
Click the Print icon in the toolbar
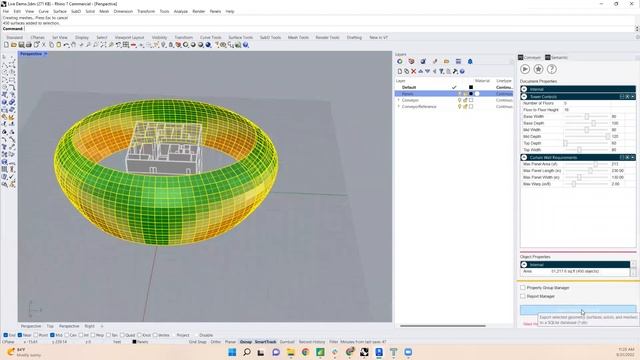click(29, 45)
